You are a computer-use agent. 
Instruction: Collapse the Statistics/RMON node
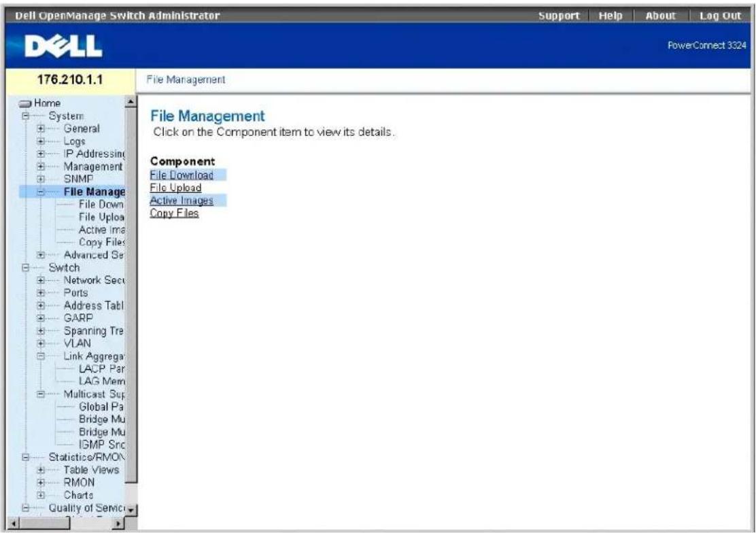[26, 457]
